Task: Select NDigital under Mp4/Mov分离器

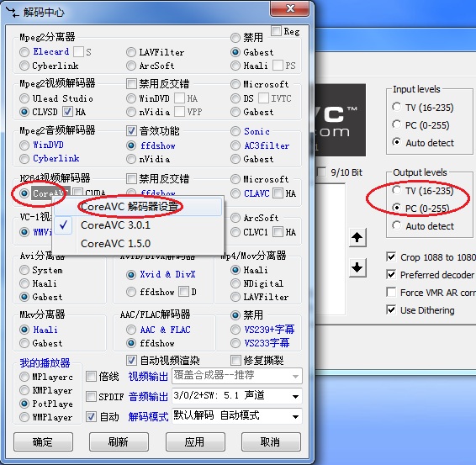Action: (235, 283)
